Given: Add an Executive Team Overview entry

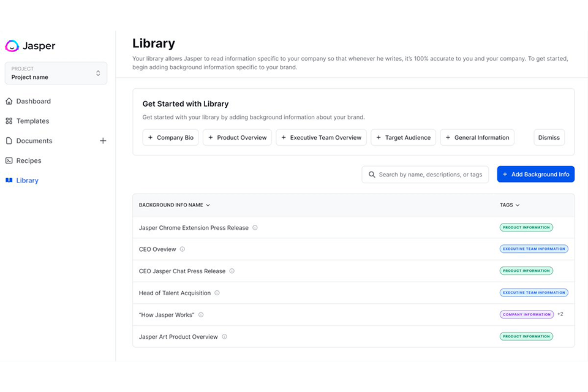Looking at the screenshot, I should click(x=321, y=138).
